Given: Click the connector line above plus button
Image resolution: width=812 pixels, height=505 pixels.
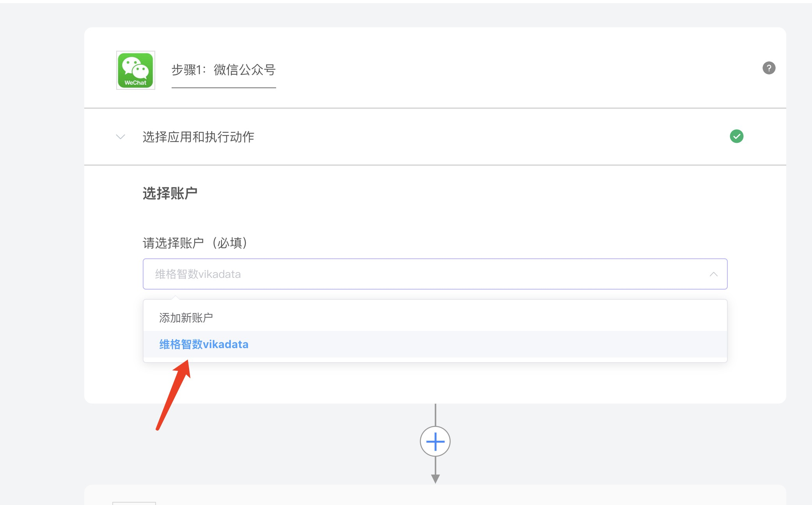Looking at the screenshot, I should click(435, 414).
